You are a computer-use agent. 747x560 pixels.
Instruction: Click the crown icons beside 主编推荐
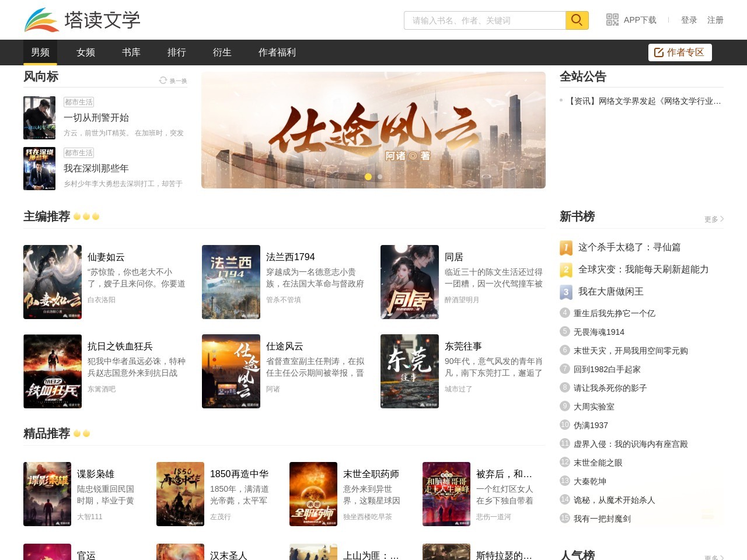pos(86,216)
